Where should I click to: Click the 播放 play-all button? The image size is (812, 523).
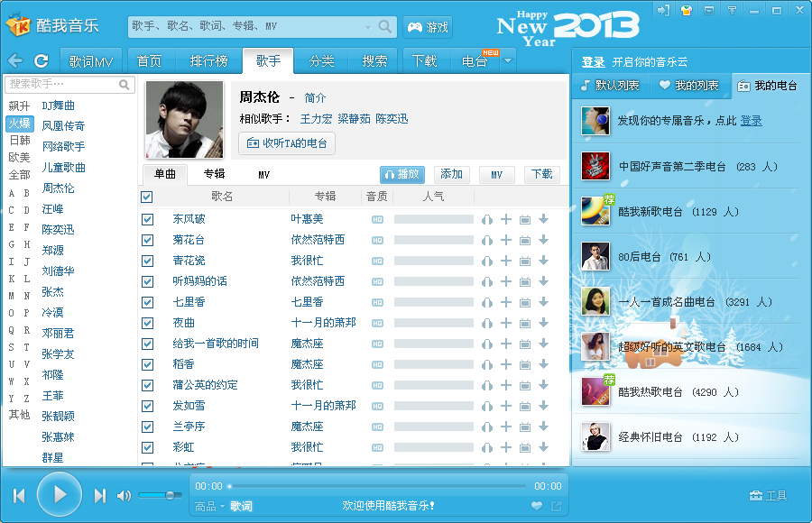tap(402, 175)
